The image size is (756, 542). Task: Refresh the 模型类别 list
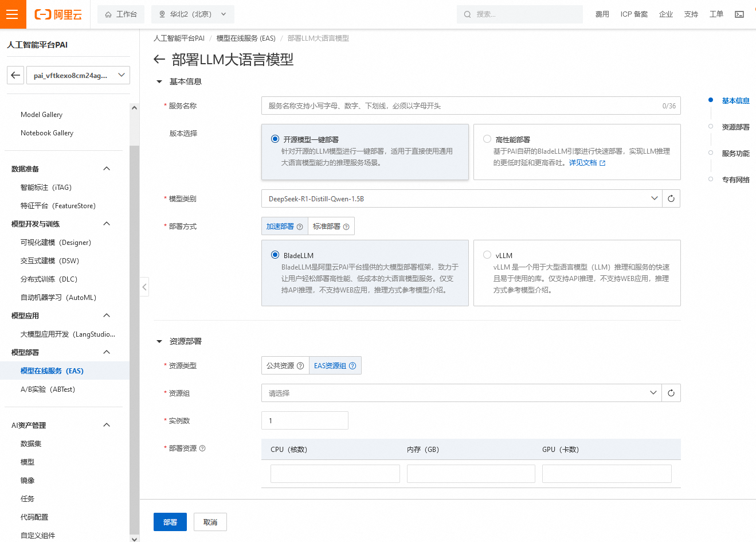click(671, 198)
